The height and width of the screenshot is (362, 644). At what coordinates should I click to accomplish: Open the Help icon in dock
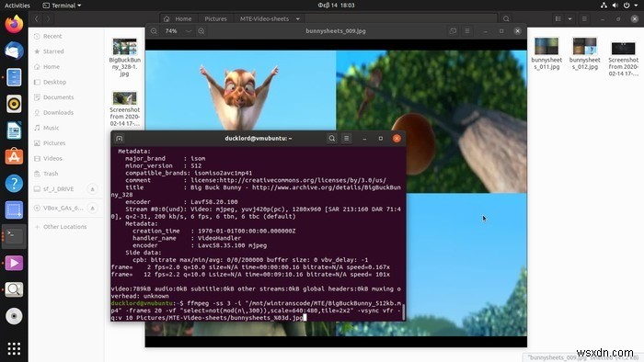pyautogui.click(x=14, y=183)
